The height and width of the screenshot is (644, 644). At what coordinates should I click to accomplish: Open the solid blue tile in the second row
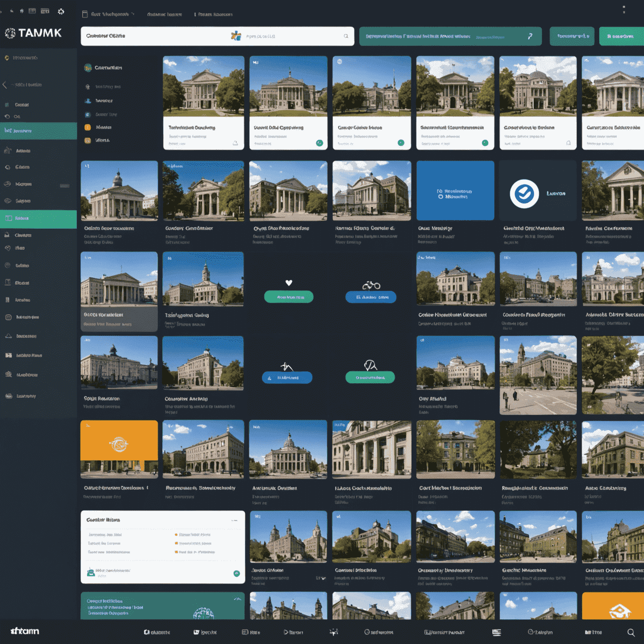[x=455, y=191]
